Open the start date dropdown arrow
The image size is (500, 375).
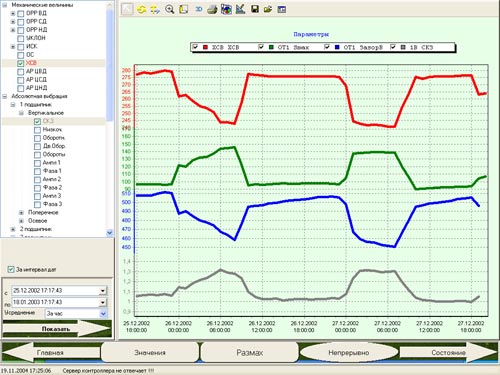pyautogui.click(x=103, y=291)
